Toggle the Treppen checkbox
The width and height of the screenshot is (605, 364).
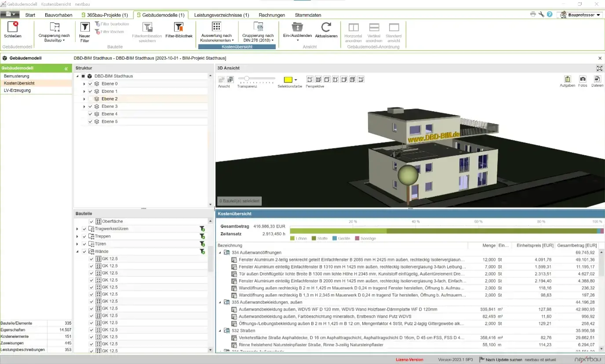[x=84, y=237]
